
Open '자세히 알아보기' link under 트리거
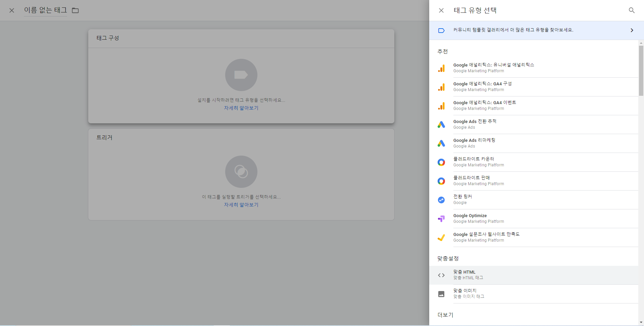241,205
